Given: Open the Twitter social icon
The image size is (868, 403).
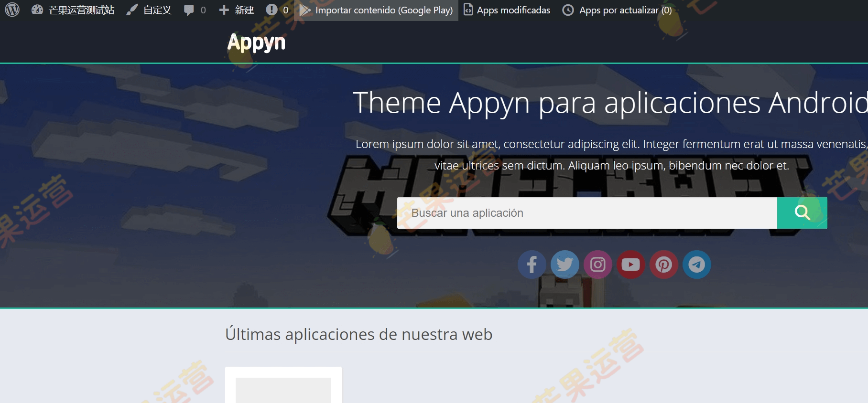Looking at the screenshot, I should 565,265.
